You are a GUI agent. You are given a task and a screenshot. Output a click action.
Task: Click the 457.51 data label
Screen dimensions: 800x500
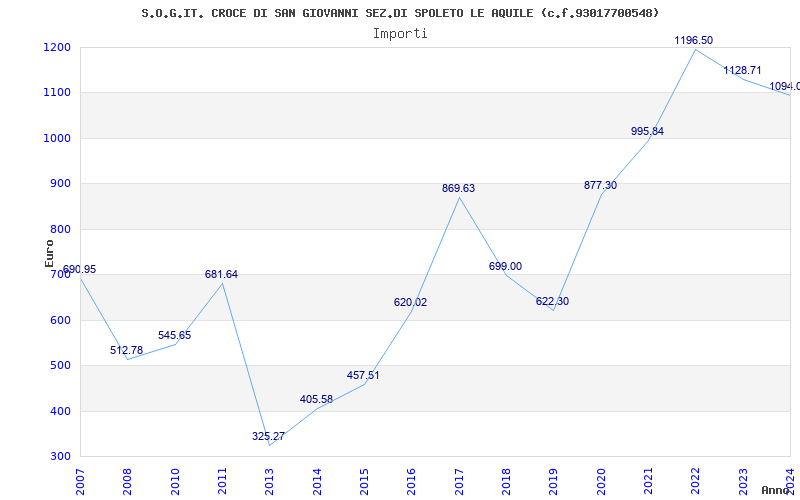[363, 376]
